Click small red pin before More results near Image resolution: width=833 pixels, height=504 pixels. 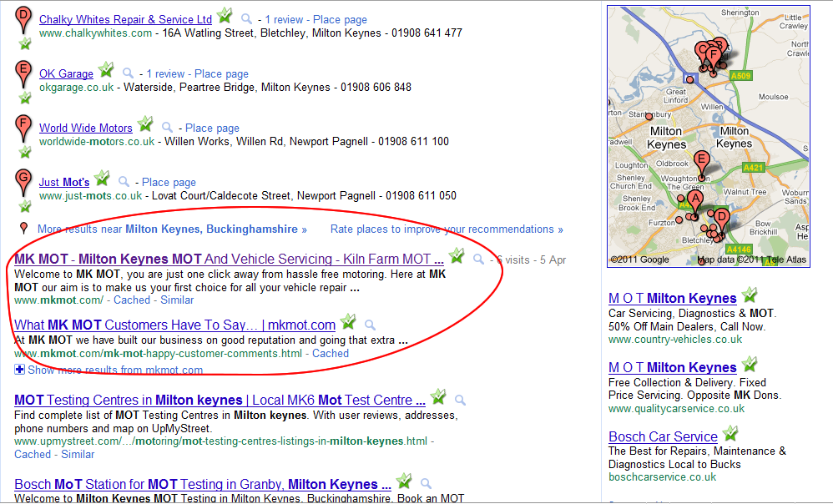coord(23,229)
